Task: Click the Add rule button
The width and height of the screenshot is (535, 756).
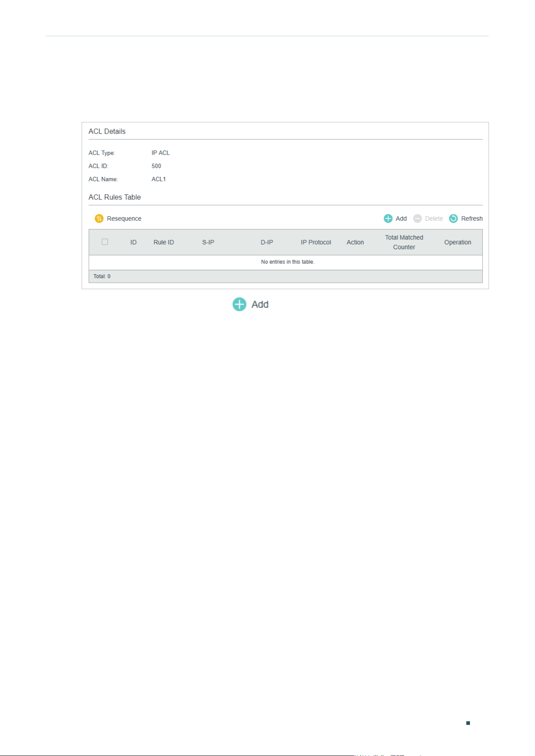Action: (x=395, y=218)
